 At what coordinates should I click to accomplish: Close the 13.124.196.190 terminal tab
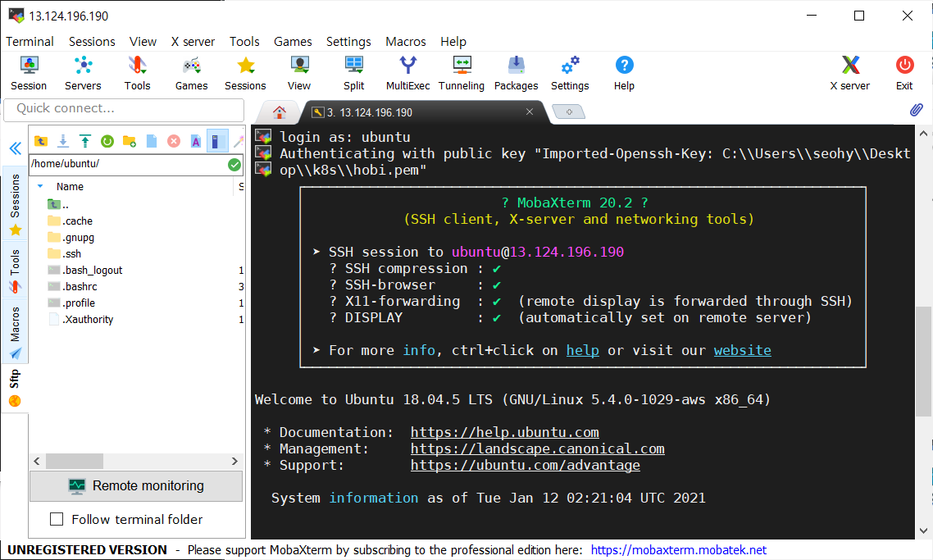(529, 112)
